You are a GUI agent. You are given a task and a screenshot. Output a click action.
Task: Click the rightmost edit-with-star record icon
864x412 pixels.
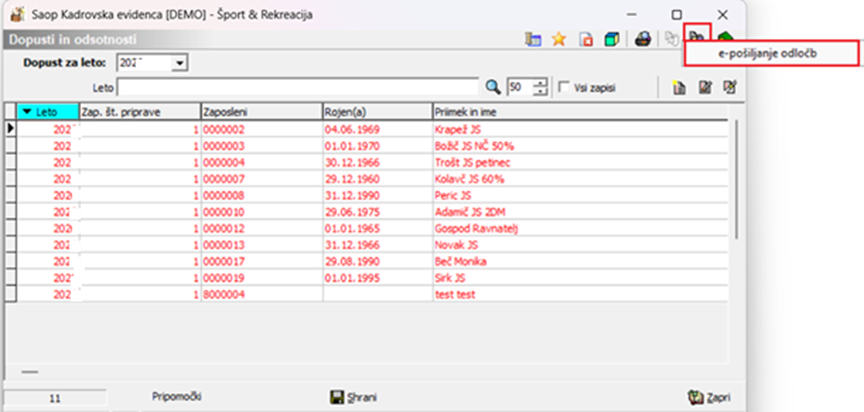tap(731, 87)
